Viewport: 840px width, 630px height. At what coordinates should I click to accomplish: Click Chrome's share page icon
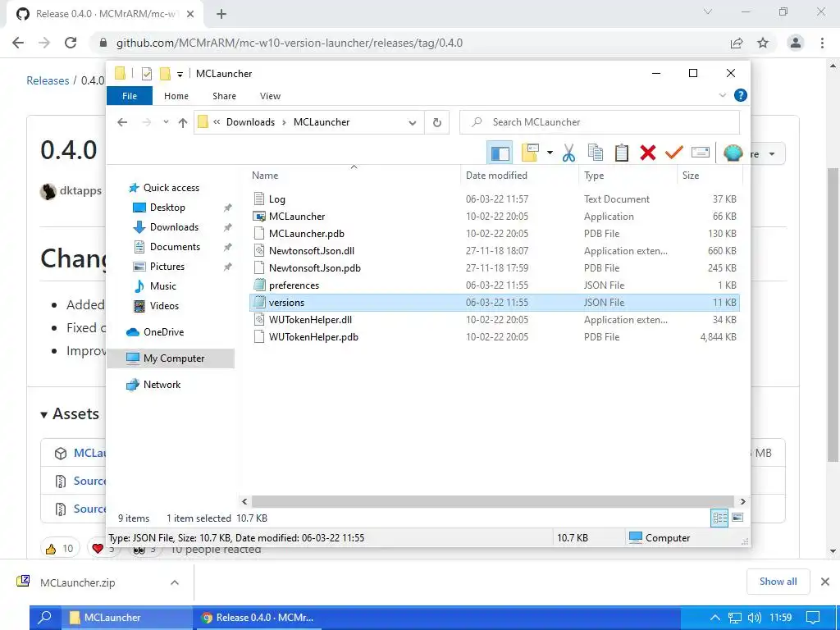click(x=737, y=43)
